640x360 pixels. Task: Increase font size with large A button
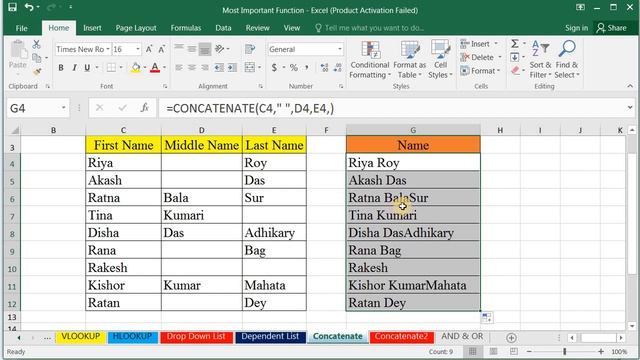149,49
